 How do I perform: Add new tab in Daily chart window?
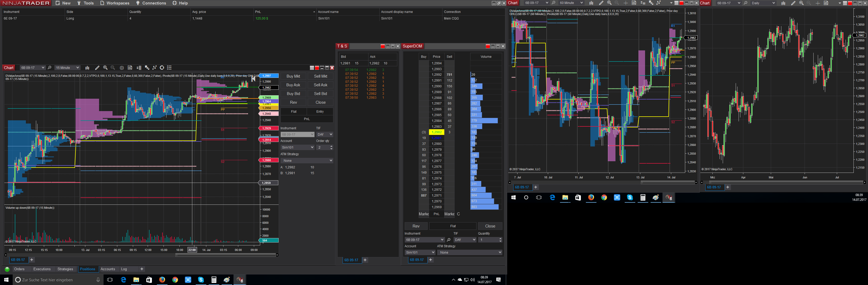tap(727, 187)
